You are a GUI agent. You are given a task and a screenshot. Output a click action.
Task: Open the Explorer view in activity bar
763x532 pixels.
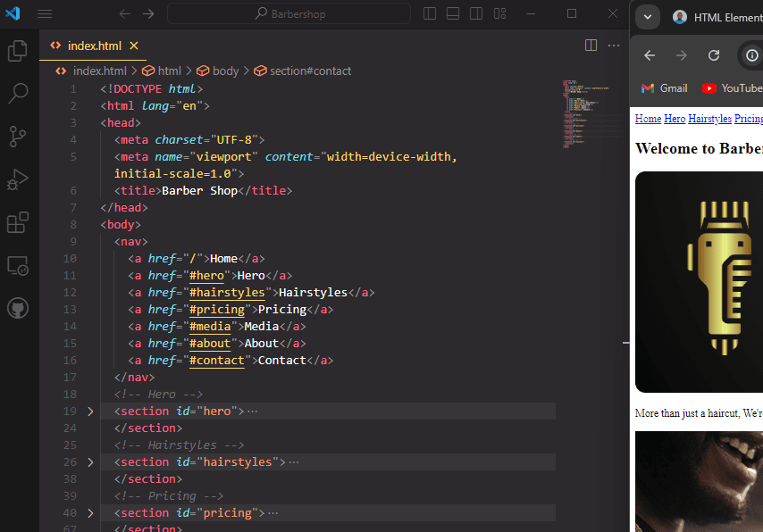pos(18,51)
